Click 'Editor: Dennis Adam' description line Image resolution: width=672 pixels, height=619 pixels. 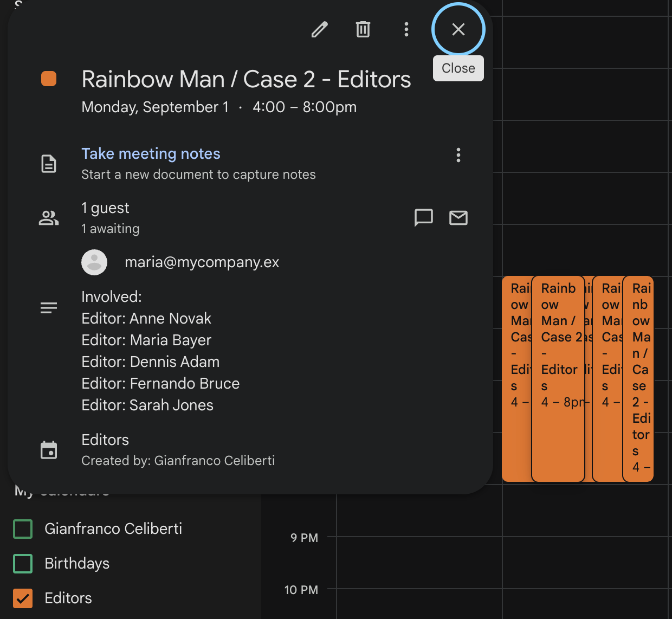(x=151, y=362)
